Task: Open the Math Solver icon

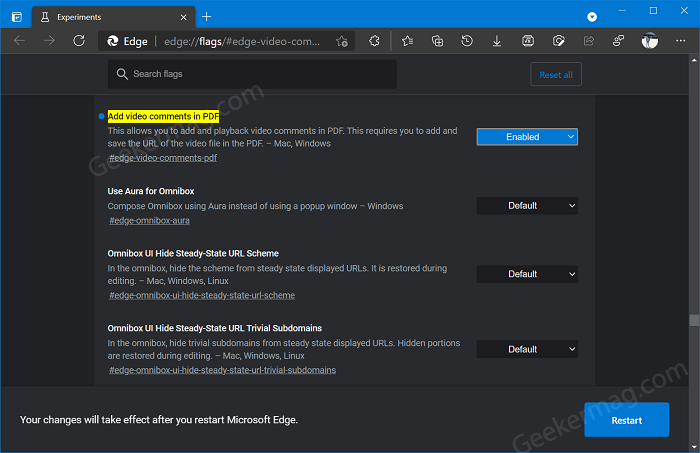Action: tap(528, 41)
